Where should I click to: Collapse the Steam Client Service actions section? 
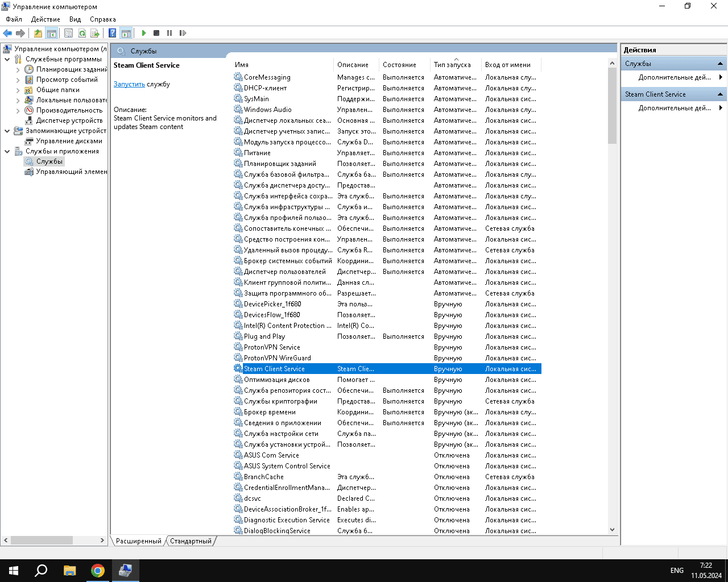pos(720,94)
